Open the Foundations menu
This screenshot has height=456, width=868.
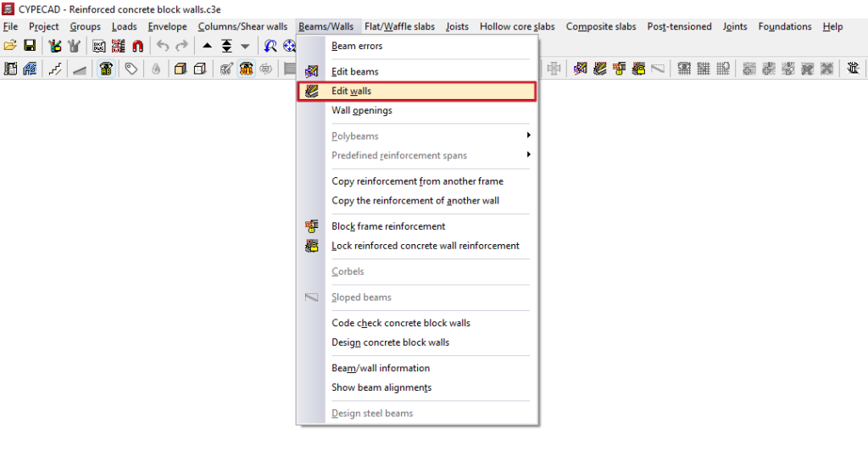[x=784, y=26]
